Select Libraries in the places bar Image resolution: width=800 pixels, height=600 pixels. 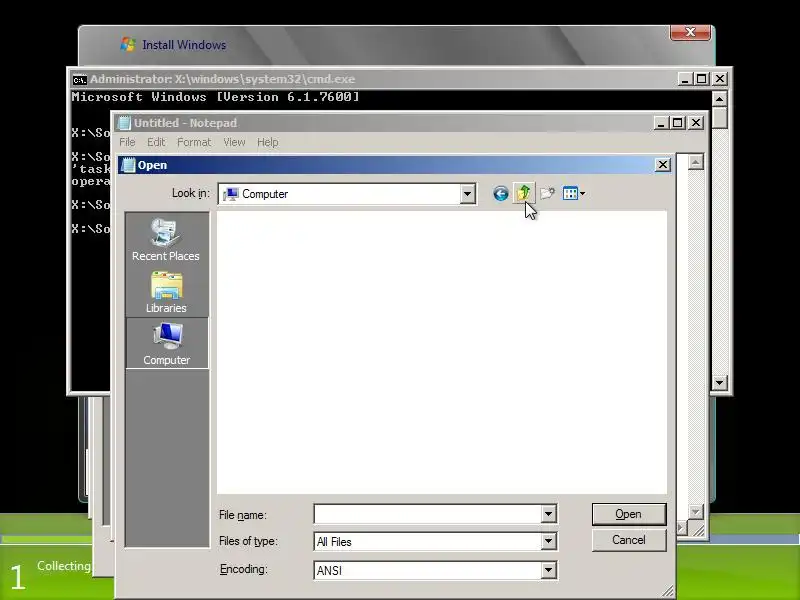point(166,292)
